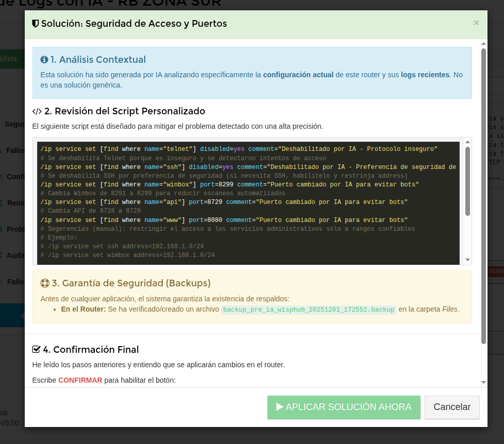Click the italic 'Files' folder name

(x=449, y=310)
